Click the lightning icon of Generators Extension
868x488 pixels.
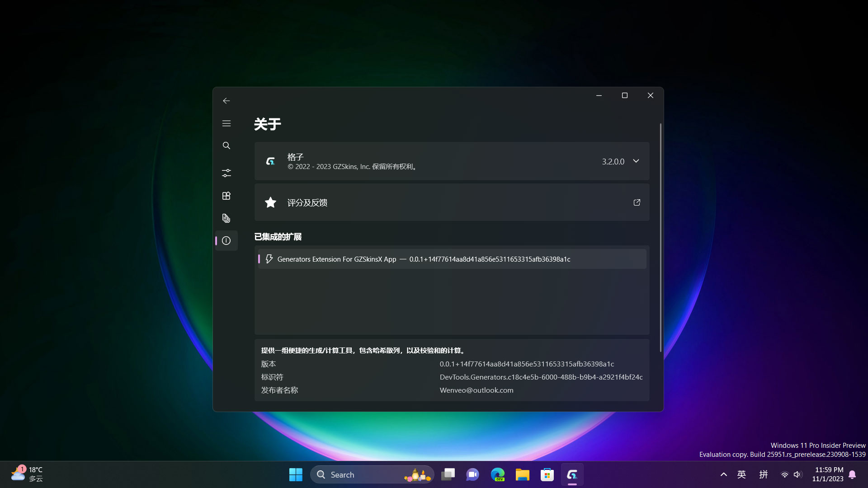[x=269, y=258]
